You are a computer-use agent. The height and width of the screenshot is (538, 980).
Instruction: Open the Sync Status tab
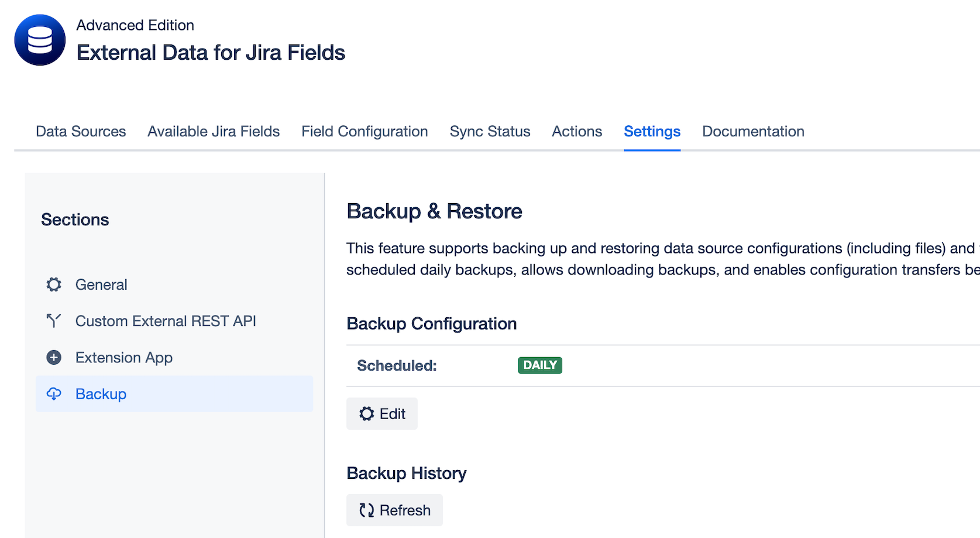490,131
